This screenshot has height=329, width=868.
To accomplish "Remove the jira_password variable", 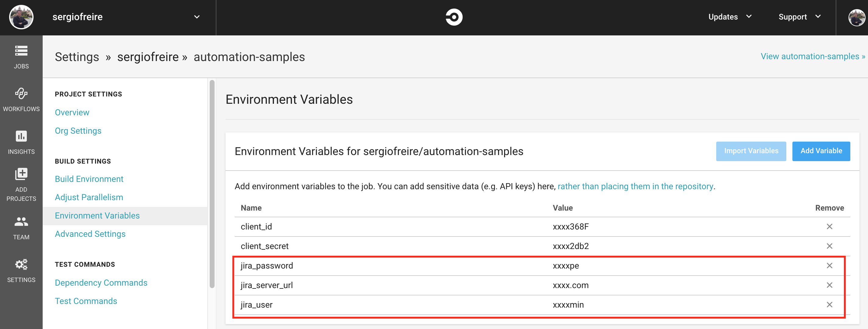I will [829, 266].
